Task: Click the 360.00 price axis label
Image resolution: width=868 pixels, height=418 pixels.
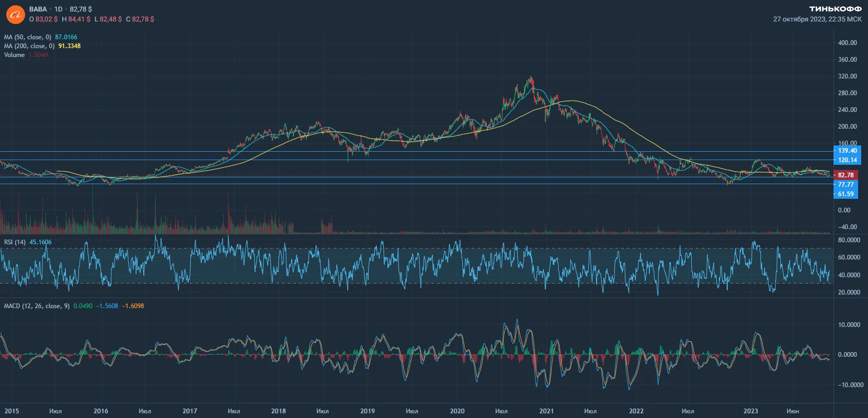Action: point(848,60)
